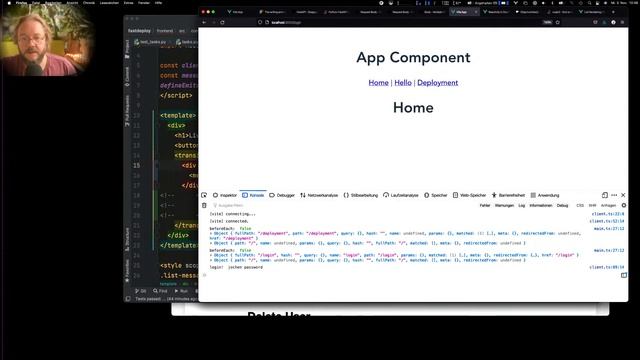Open the Inspektor devtools tab
640x360 pixels.
tap(225, 195)
